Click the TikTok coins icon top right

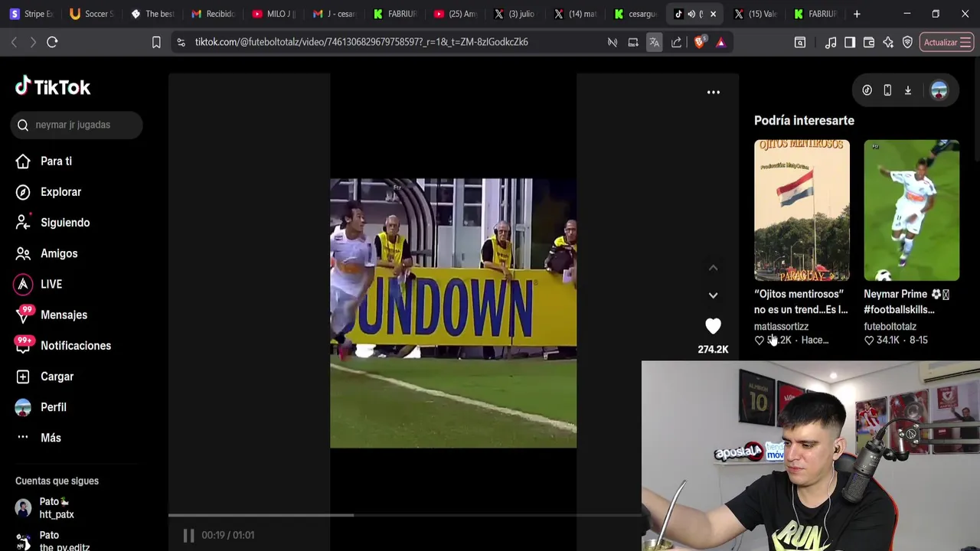coord(867,90)
